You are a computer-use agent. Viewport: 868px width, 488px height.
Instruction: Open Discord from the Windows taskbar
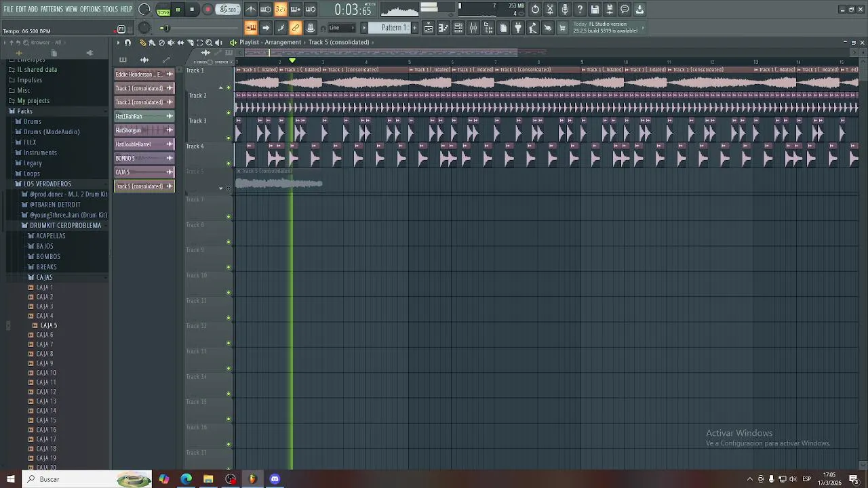(275, 479)
